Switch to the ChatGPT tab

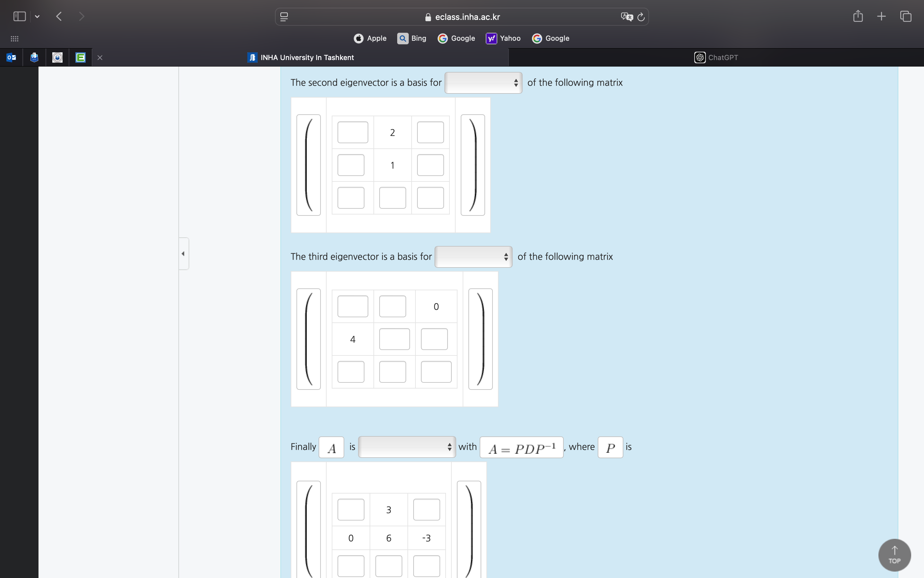pos(716,57)
